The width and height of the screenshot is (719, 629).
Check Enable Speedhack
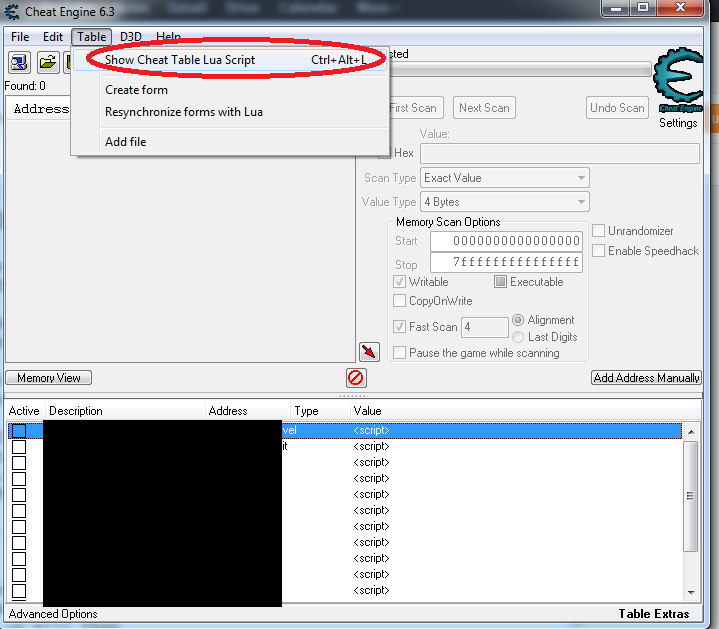tap(598, 251)
